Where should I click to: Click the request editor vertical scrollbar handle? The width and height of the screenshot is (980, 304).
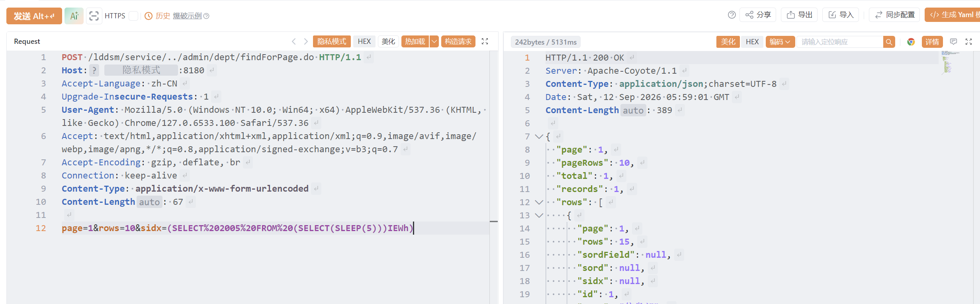click(494, 221)
